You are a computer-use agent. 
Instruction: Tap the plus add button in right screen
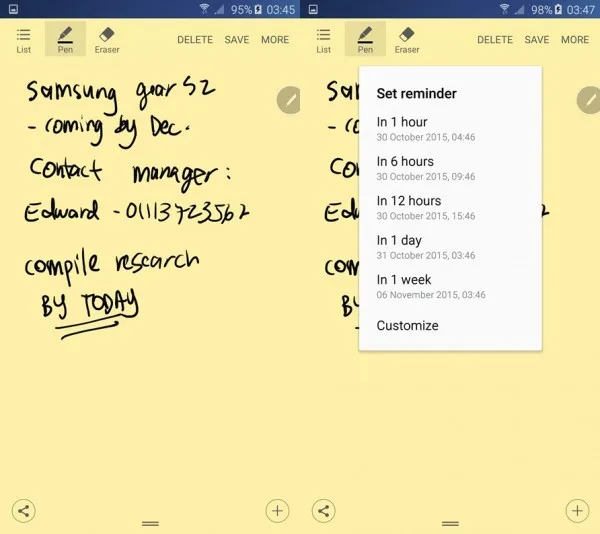pyautogui.click(x=577, y=511)
